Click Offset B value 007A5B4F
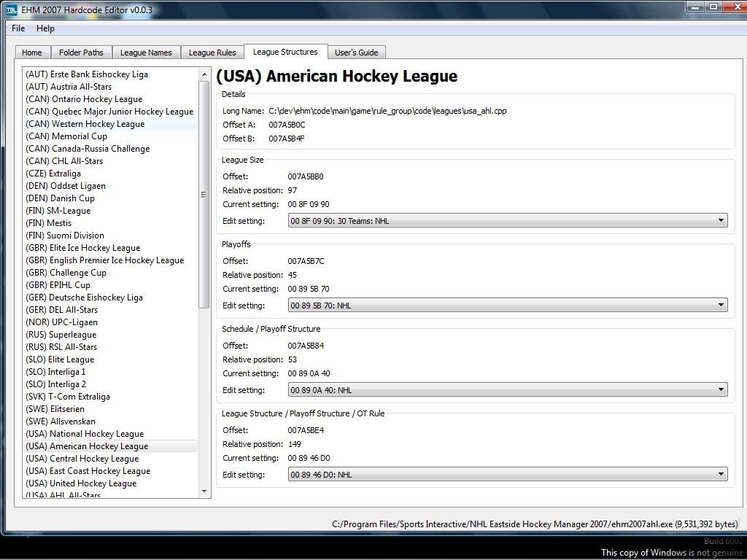This screenshot has height=560, width=747. click(286, 139)
